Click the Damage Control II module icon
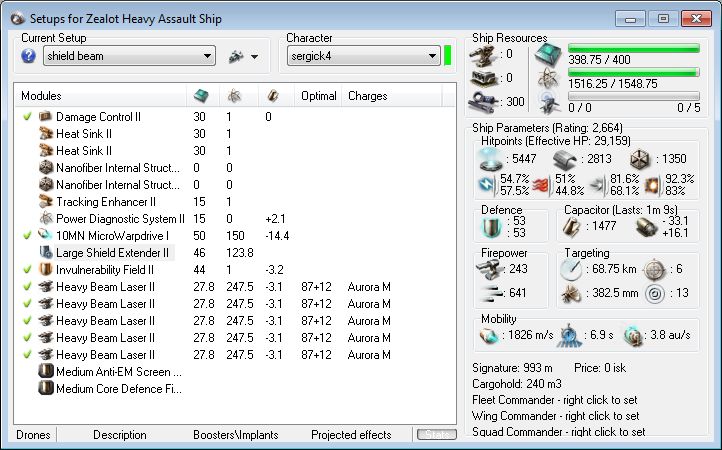 pyautogui.click(x=46, y=117)
